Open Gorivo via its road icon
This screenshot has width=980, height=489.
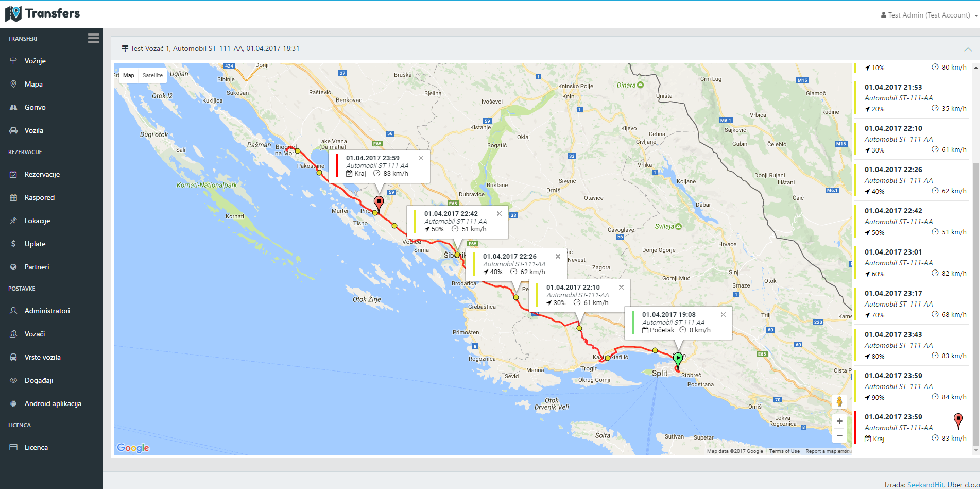coord(13,107)
